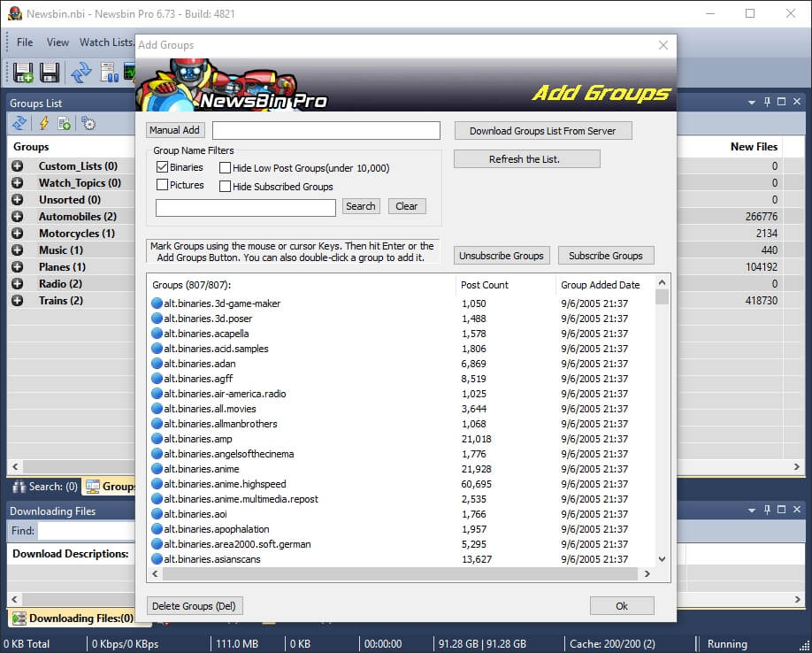Close the Downloading Files panel

[797, 510]
